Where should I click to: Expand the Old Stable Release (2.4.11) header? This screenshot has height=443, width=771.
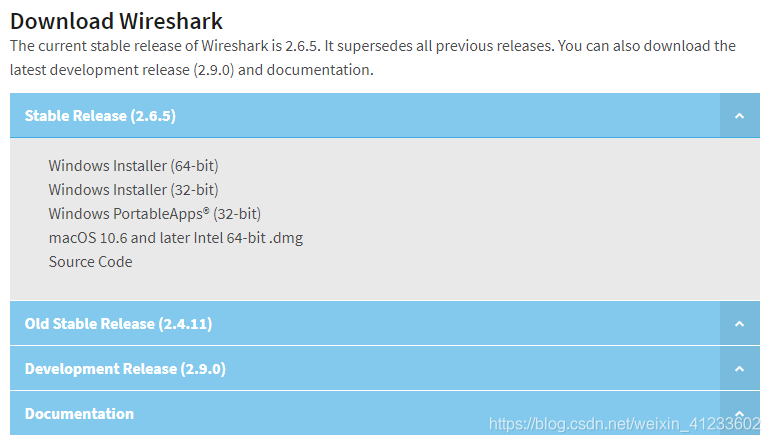click(119, 324)
